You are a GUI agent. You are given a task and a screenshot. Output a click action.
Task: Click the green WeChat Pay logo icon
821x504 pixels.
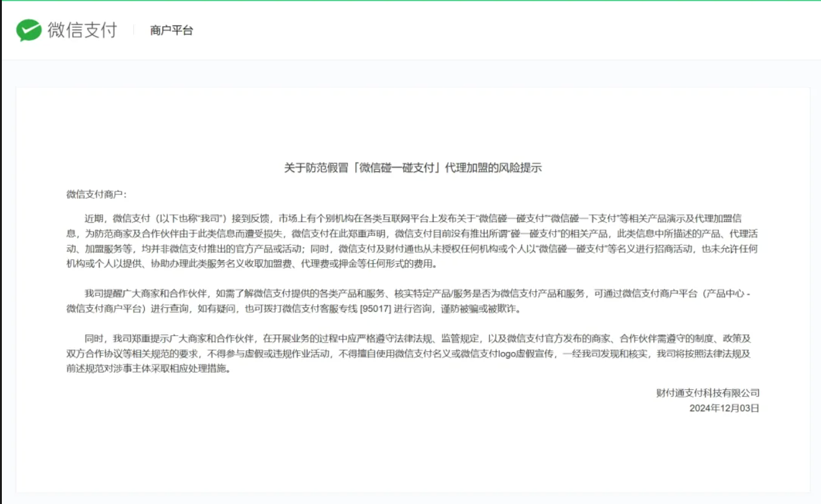29,30
